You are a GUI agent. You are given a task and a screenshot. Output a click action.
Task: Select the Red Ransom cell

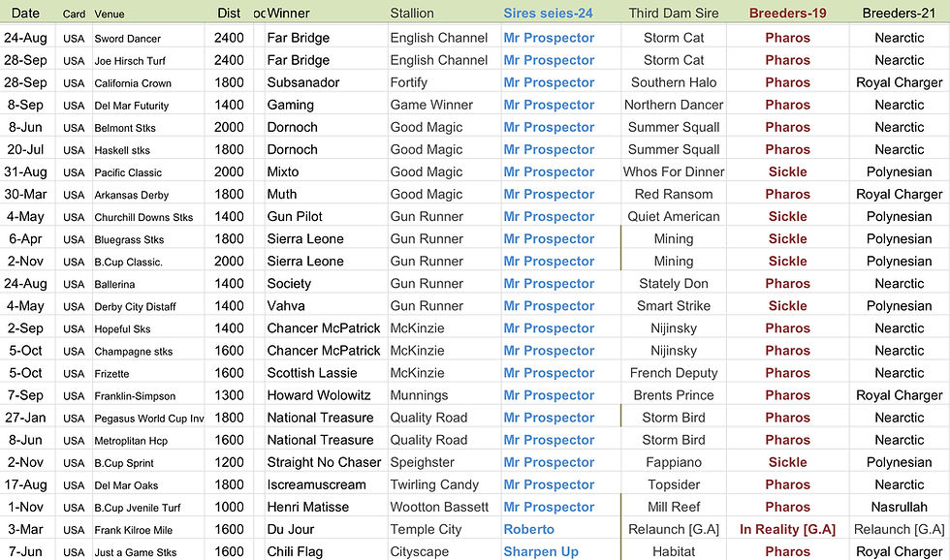pos(674,194)
